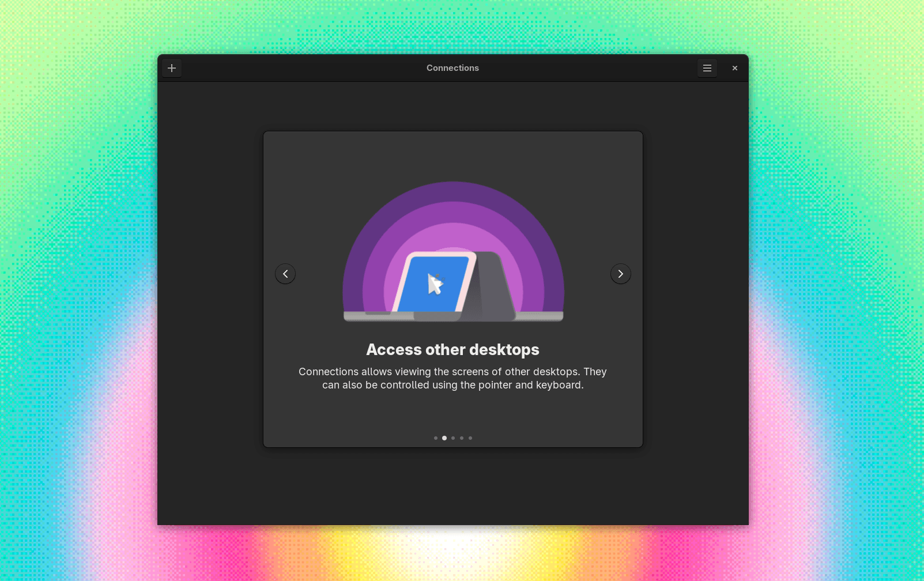Click the white cursor arrow in the illustration
The width and height of the screenshot is (924, 581).
point(435,284)
